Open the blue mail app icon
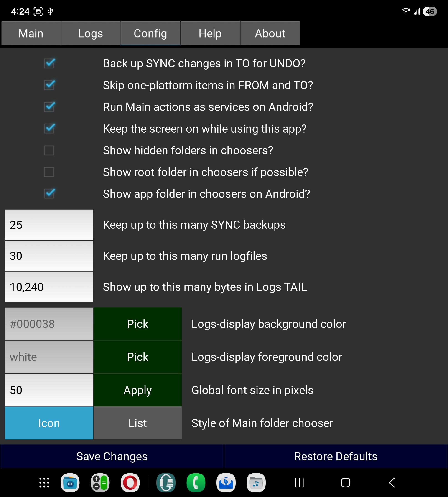This screenshot has height=497, width=448. pyautogui.click(x=226, y=482)
